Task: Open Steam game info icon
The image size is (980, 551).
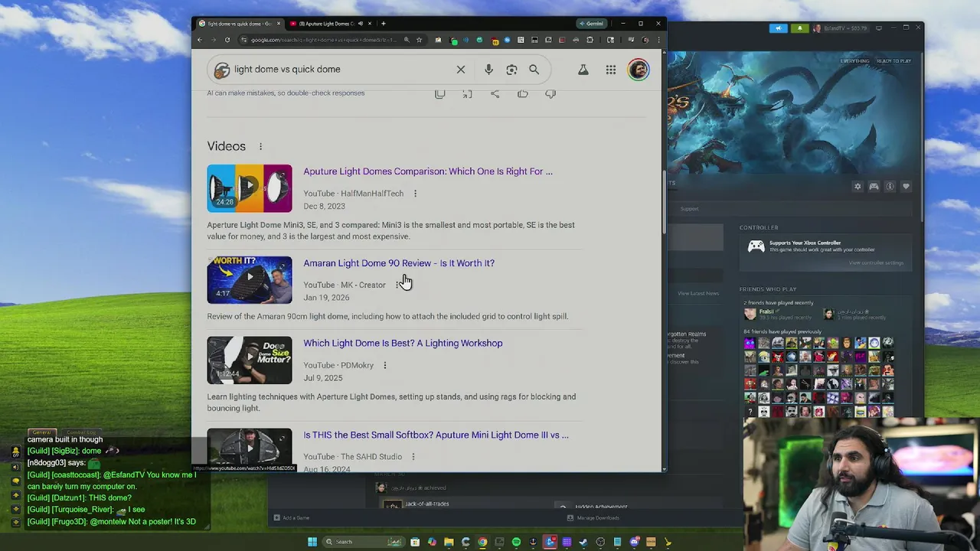Action: (890, 186)
